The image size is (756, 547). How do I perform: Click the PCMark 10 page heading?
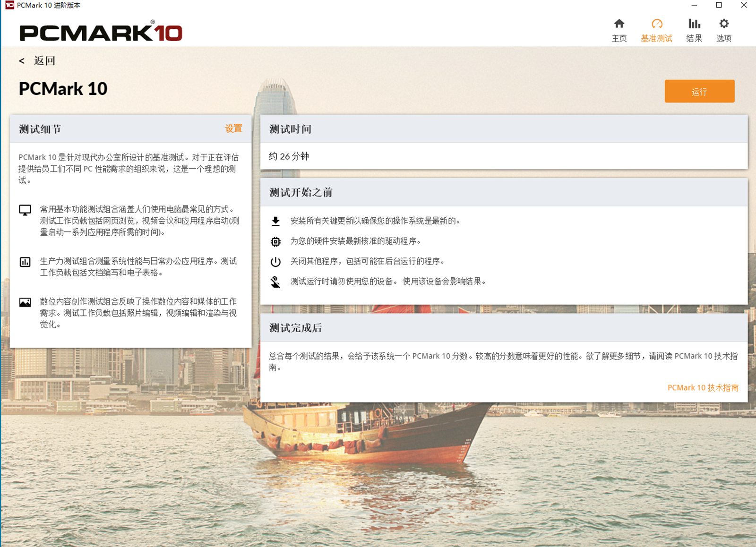[x=63, y=89]
